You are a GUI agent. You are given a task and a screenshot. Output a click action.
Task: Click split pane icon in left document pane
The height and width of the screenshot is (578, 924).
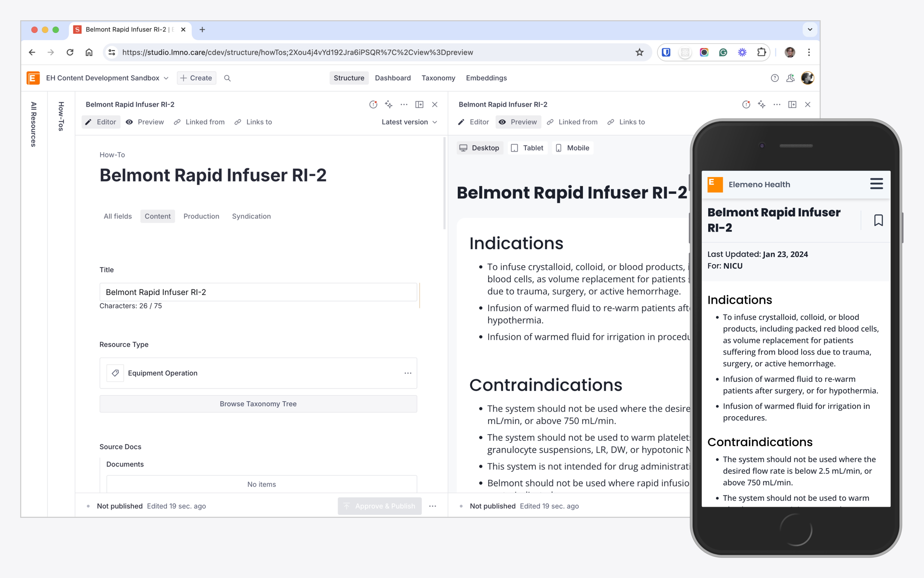click(x=419, y=104)
